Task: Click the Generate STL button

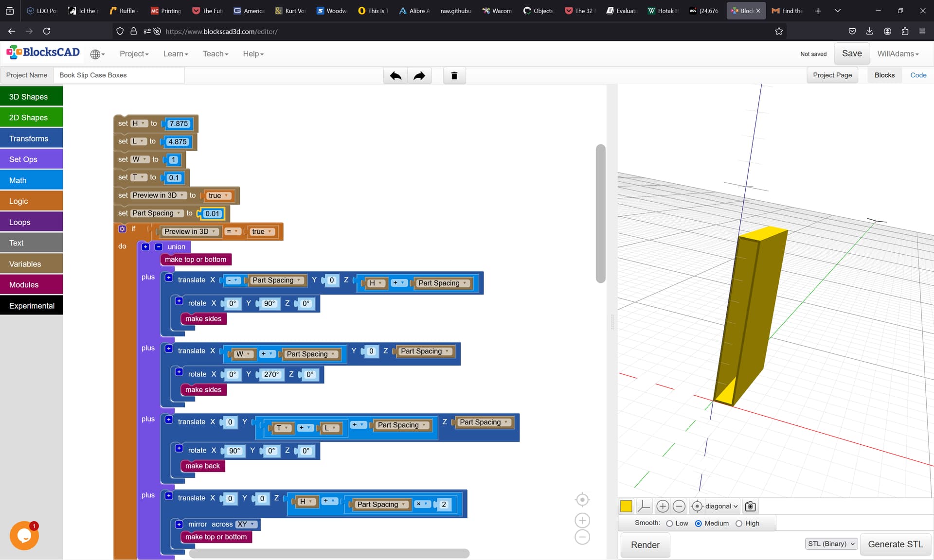Action: tap(895, 544)
